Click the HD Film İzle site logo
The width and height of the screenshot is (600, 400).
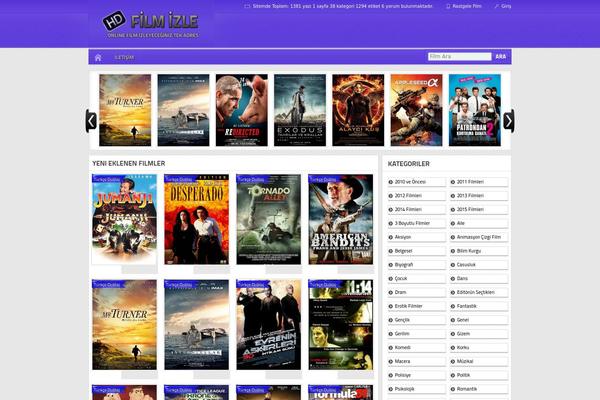pyautogui.click(x=151, y=24)
